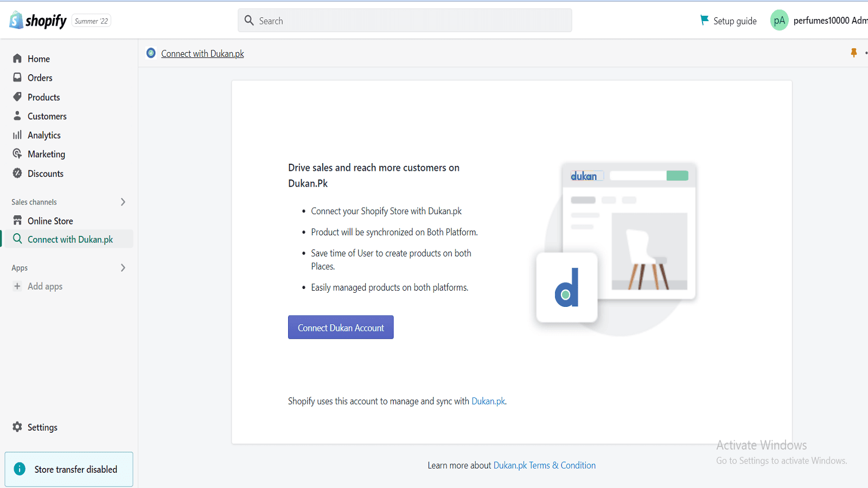
Task: Click the Setup guide flag icon
Action: [704, 20]
